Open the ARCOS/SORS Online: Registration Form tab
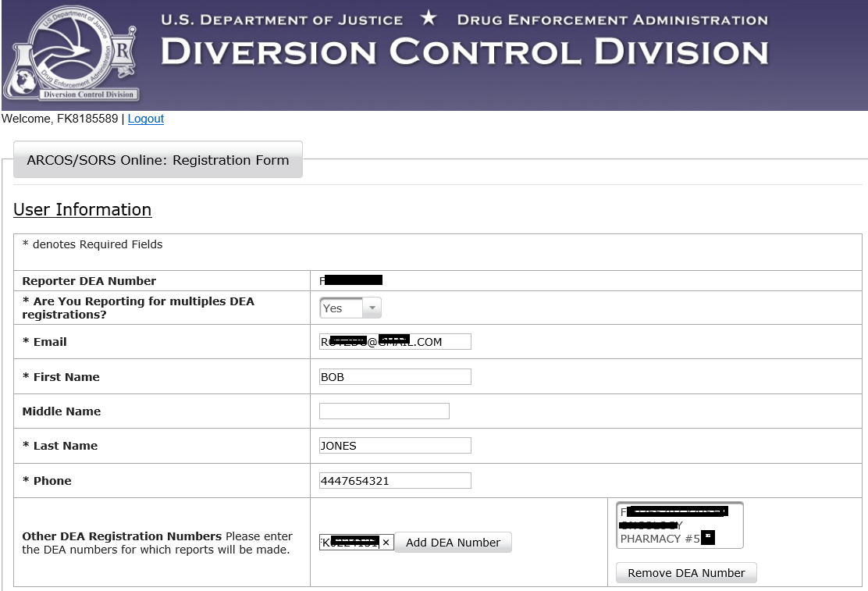 pos(158,159)
